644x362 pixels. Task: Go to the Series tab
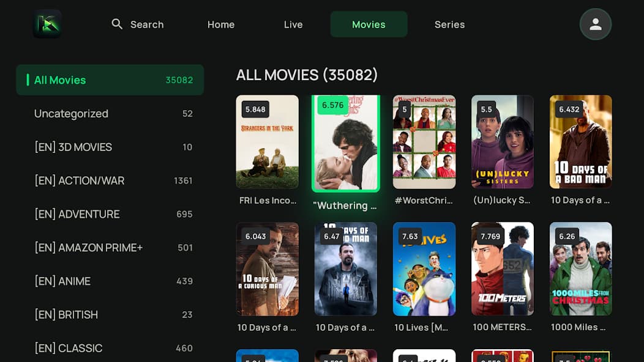coord(450,24)
